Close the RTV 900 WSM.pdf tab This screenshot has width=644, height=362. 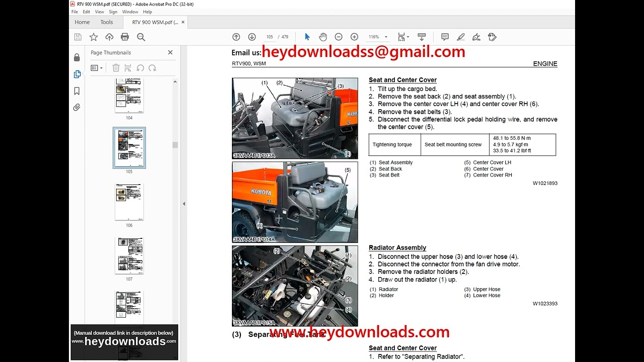tap(183, 22)
